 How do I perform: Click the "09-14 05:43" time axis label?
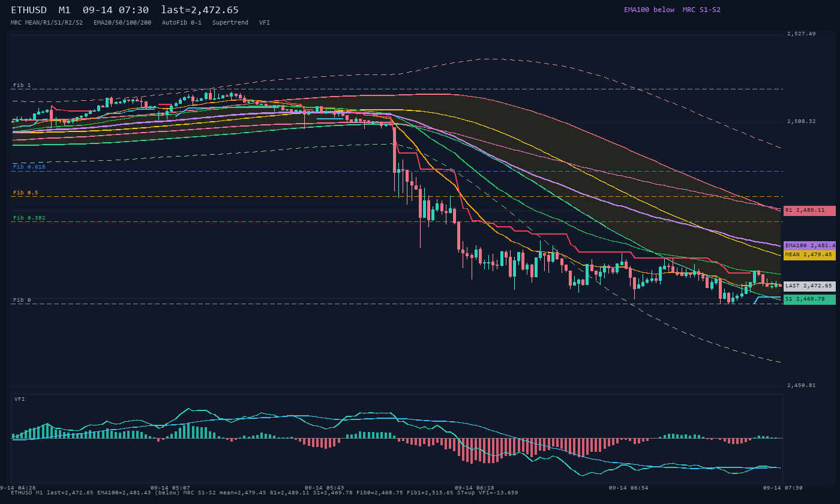(x=325, y=488)
